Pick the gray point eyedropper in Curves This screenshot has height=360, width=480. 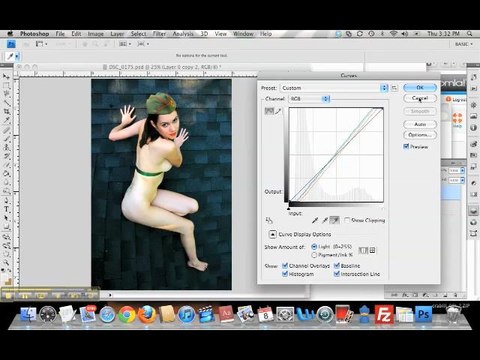pos(325,220)
